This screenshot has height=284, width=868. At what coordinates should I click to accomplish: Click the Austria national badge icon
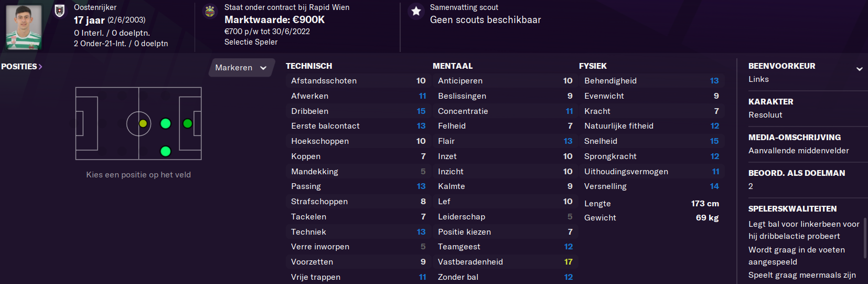tap(60, 10)
